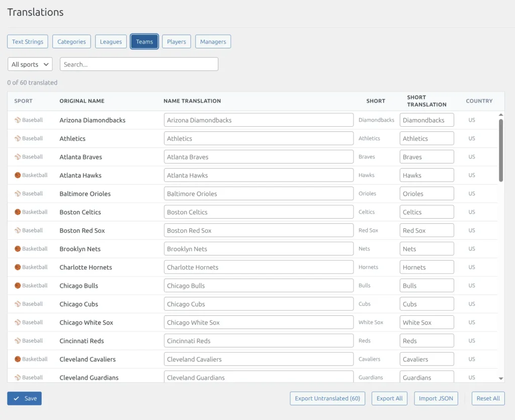
Task: Edit White Sox short translation field
Action: pyautogui.click(x=427, y=322)
